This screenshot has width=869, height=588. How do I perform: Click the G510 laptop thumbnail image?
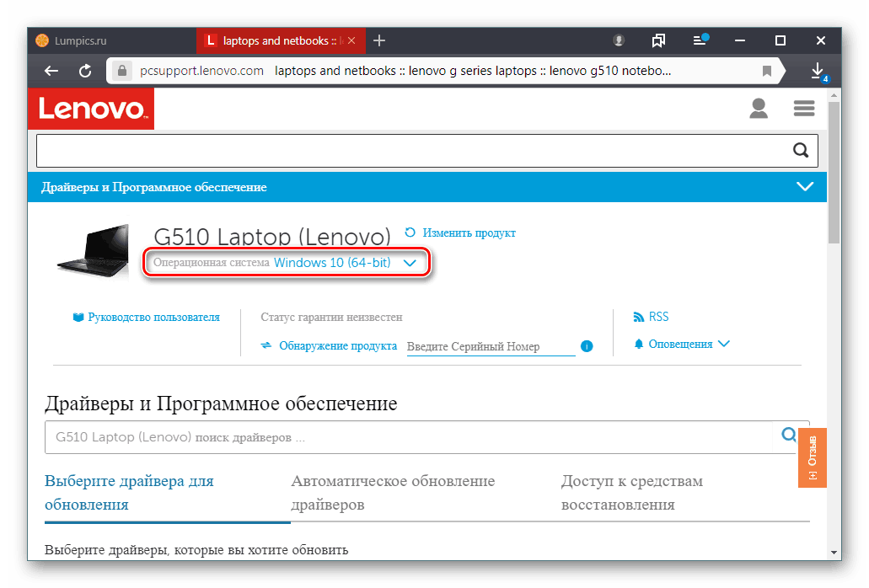point(93,250)
